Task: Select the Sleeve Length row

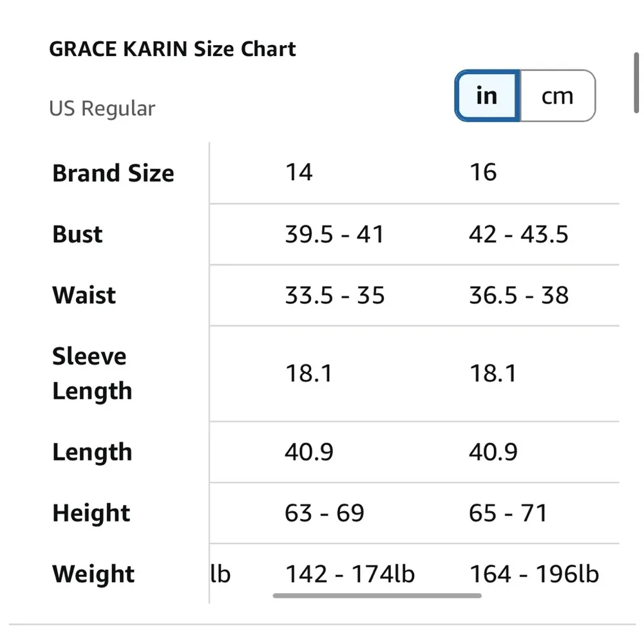Action: point(91,374)
